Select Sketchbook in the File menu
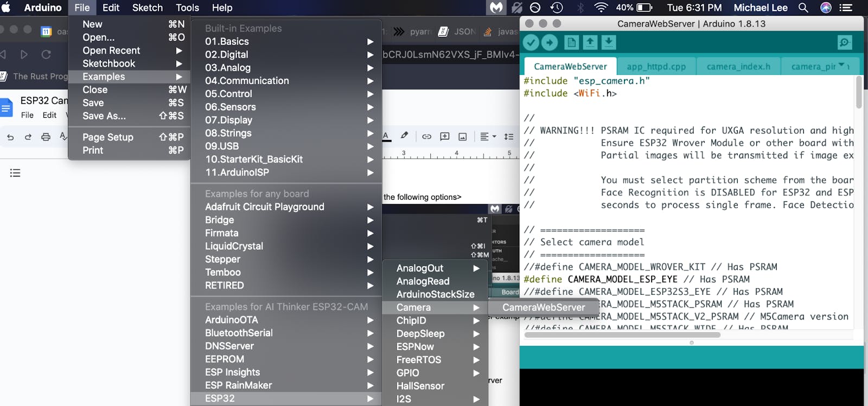The height and width of the screenshot is (406, 868). [130, 64]
